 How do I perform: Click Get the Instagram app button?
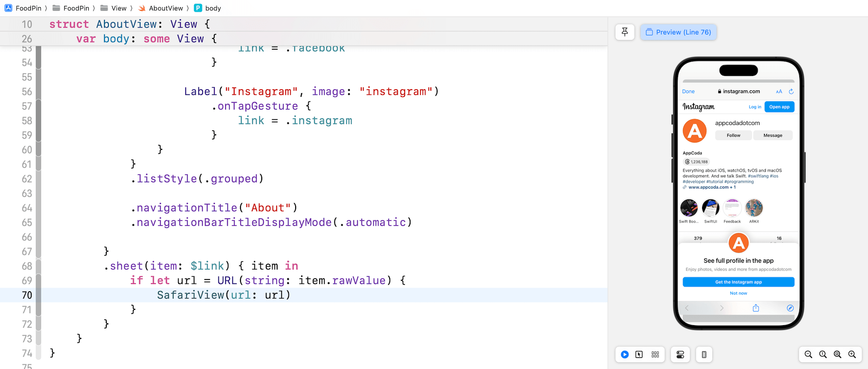tap(738, 282)
